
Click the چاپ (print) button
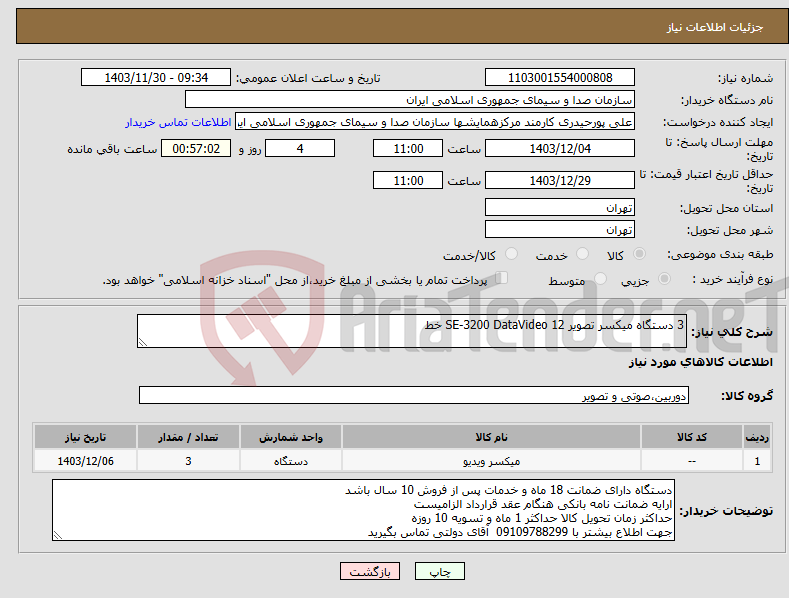click(x=439, y=571)
